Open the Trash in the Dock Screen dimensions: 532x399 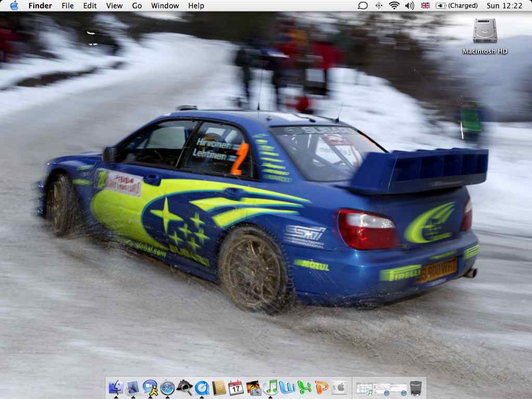416,388
